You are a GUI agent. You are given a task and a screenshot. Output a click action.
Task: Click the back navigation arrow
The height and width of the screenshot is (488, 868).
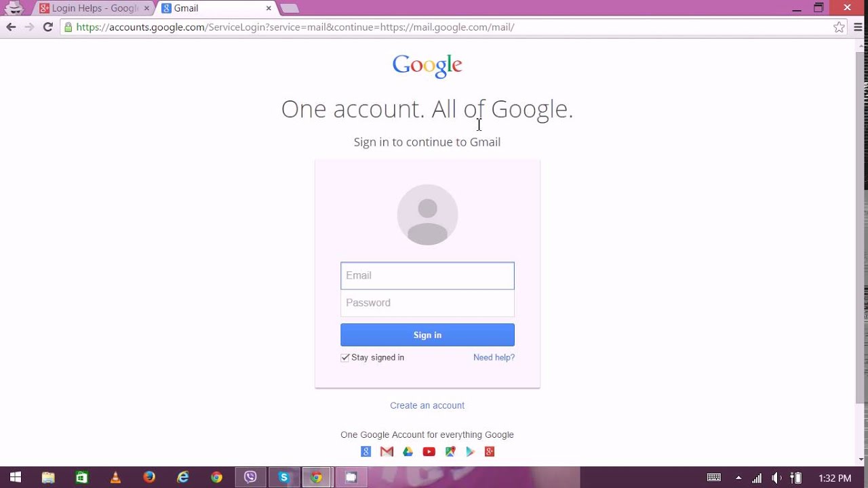tap(11, 27)
